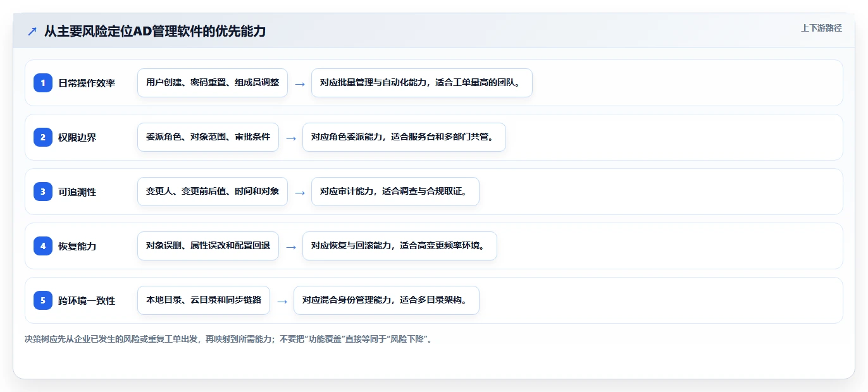The width and height of the screenshot is (868, 392).
Task: Click the 日常操作效率 label
Action: coord(87,83)
